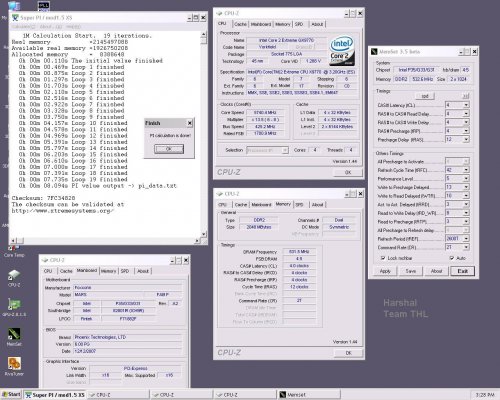The image size is (500, 400).
Task: Click the spd button in MemSet Timings
Action: click(425, 96)
